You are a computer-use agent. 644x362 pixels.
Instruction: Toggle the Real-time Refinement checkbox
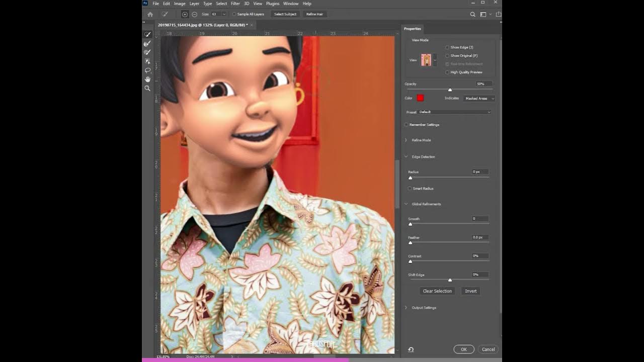click(447, 64)
